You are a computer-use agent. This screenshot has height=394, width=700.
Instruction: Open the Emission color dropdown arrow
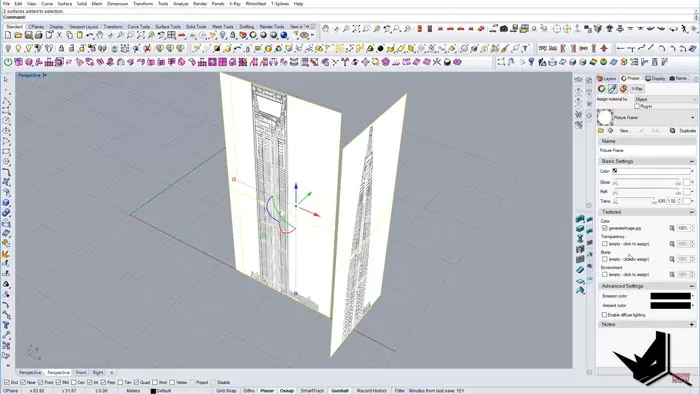[693, 296]
